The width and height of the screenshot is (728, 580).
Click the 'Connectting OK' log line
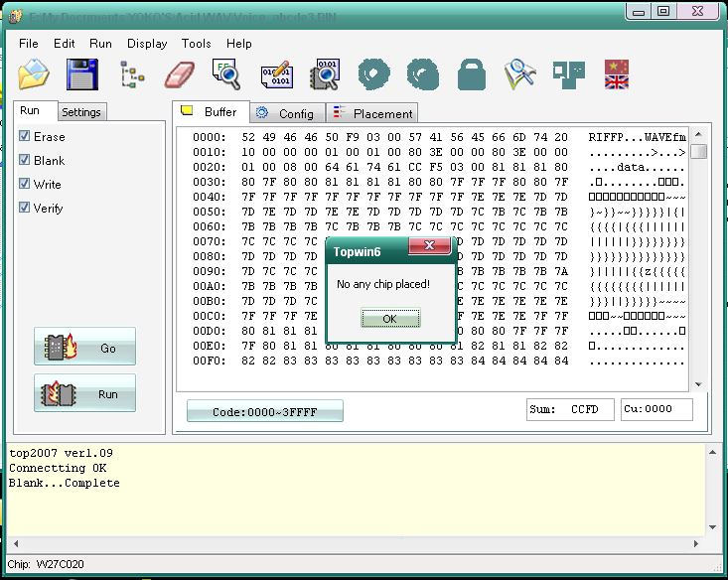tap(58, 468)
